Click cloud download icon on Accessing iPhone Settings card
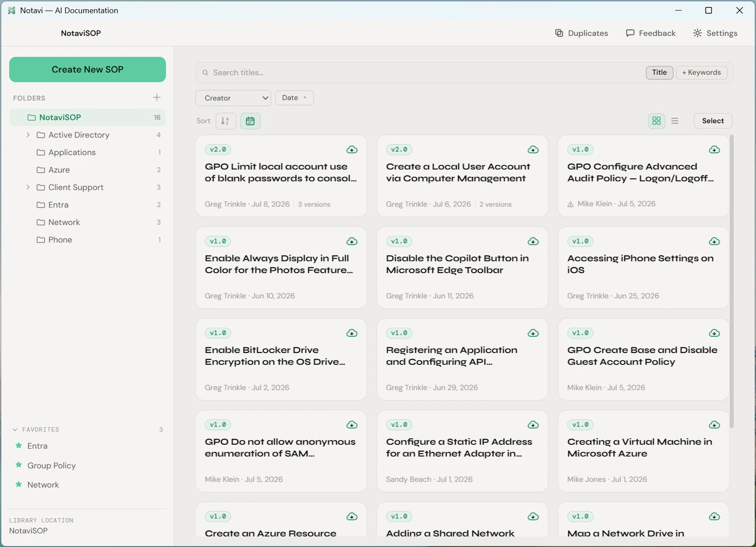Screen dimensions: 756x547 pyautogui.click(x=714, y=241)
